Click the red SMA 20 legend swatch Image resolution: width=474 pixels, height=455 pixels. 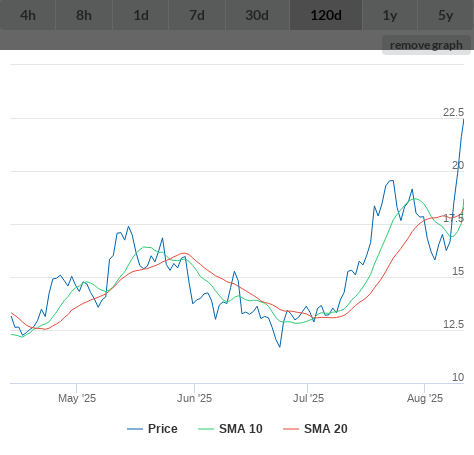click(291, 429)
